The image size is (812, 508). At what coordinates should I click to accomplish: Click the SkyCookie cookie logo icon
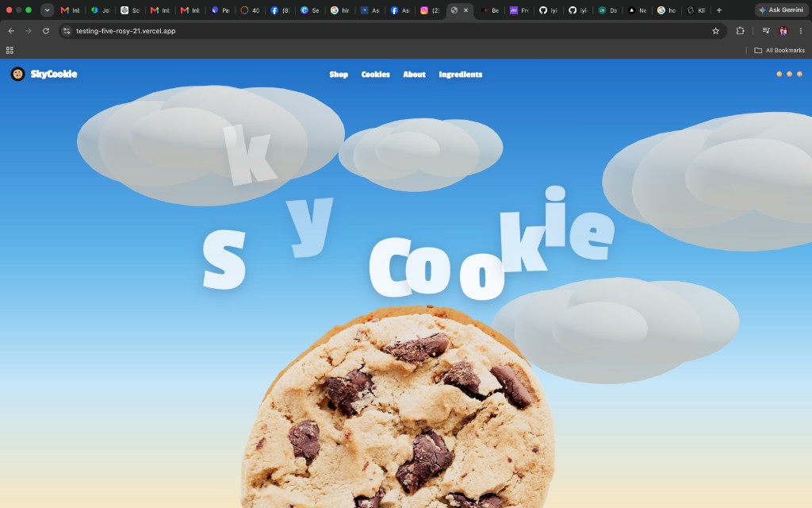pyautogui.click(x=17, y=74)
